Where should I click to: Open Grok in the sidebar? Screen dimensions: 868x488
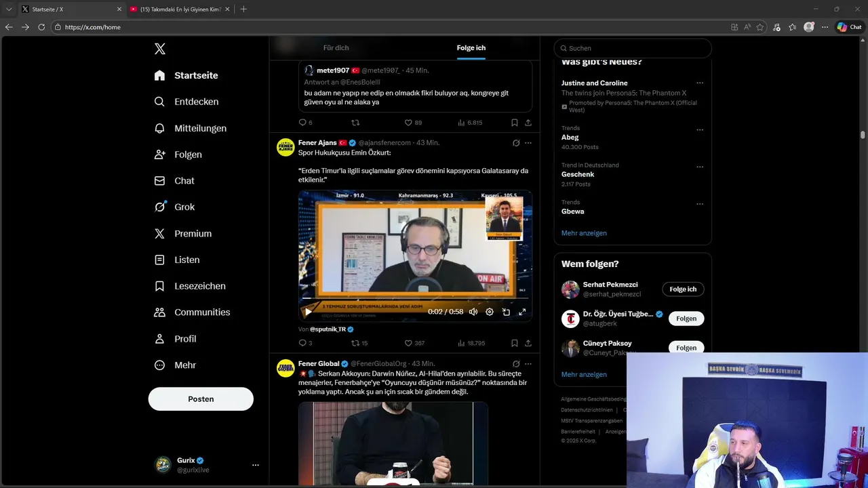[174, 207]
